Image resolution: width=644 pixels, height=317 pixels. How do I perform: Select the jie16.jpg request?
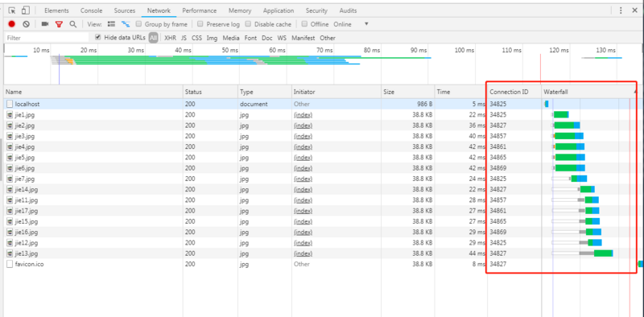pyautogui.click(x=324, y=233)
